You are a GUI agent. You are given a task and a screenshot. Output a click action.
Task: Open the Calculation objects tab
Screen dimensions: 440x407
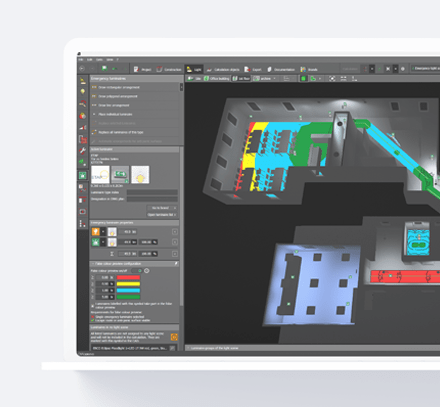223,69
